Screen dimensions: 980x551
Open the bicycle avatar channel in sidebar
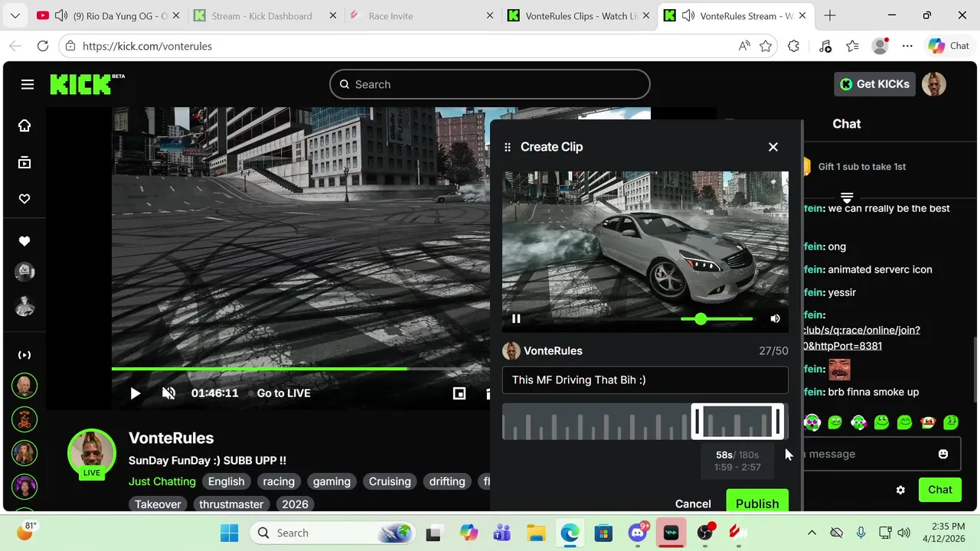click(x=24, y=419)
